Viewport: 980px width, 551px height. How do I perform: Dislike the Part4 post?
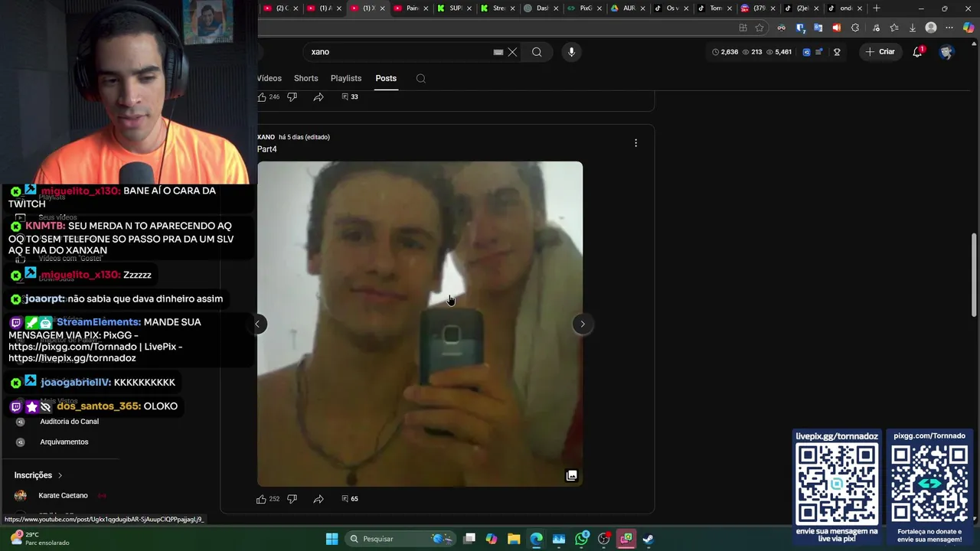tap(292, 499)
